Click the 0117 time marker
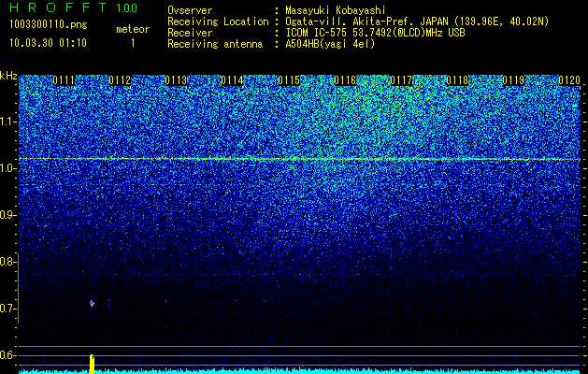This screenshot has width=588, height=374. point(401,80)
